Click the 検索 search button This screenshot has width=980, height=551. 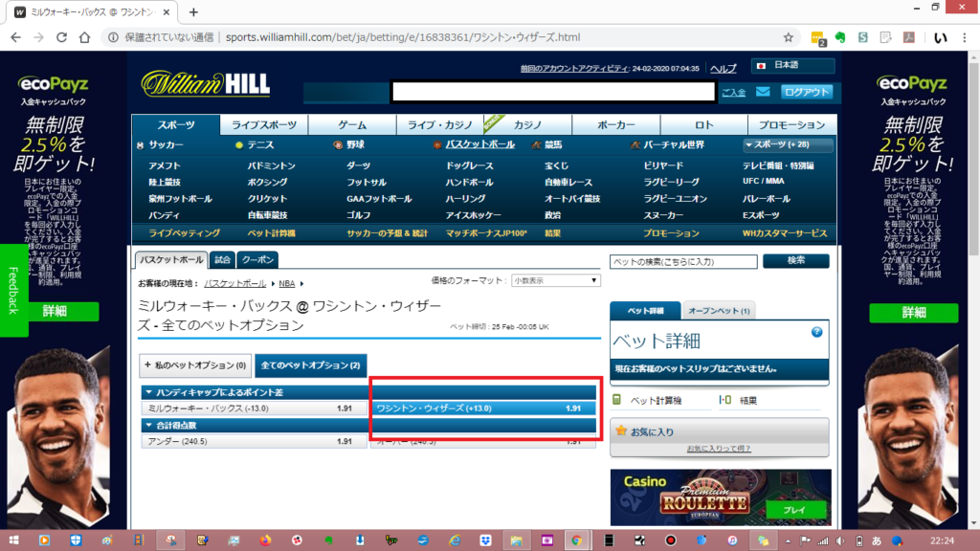point(796,260)
